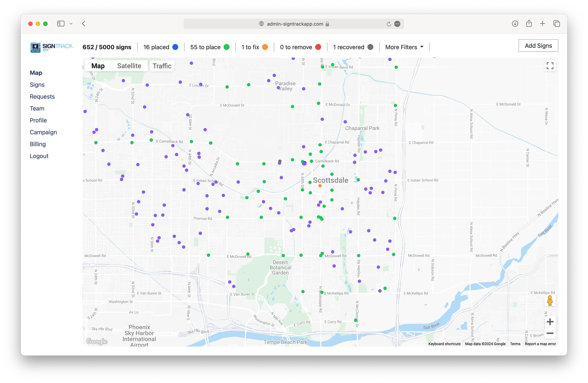Click the Scottsdale city label on map
This screenshot has width=588, height=383.
(331, 180)
